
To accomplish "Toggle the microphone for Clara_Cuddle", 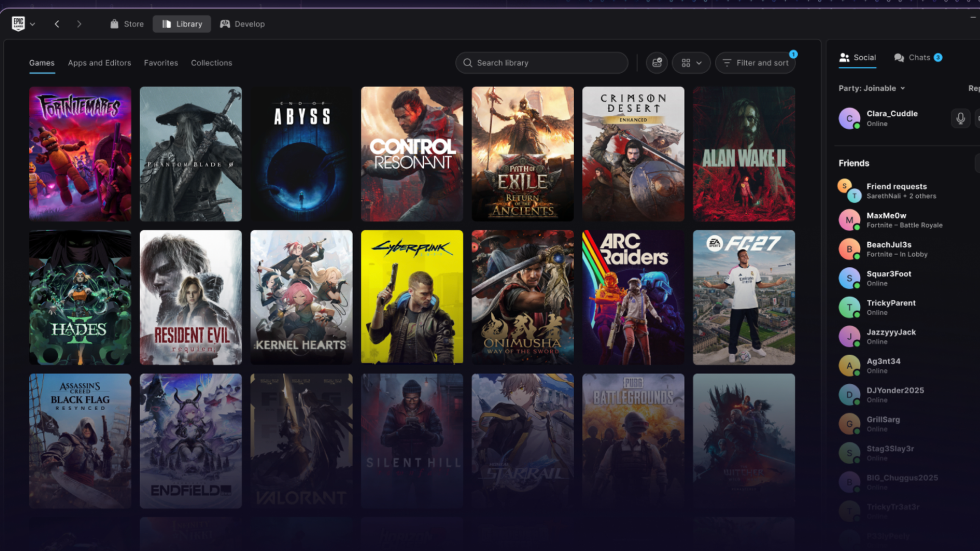I will 961,118.
